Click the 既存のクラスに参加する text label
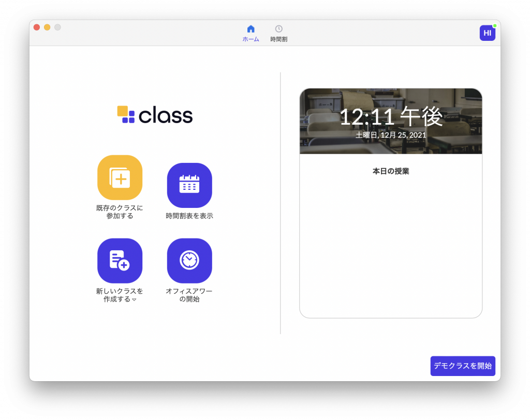The height and width of the screenshot is (420, 530). pyautogui.click(x=120, y=212)
